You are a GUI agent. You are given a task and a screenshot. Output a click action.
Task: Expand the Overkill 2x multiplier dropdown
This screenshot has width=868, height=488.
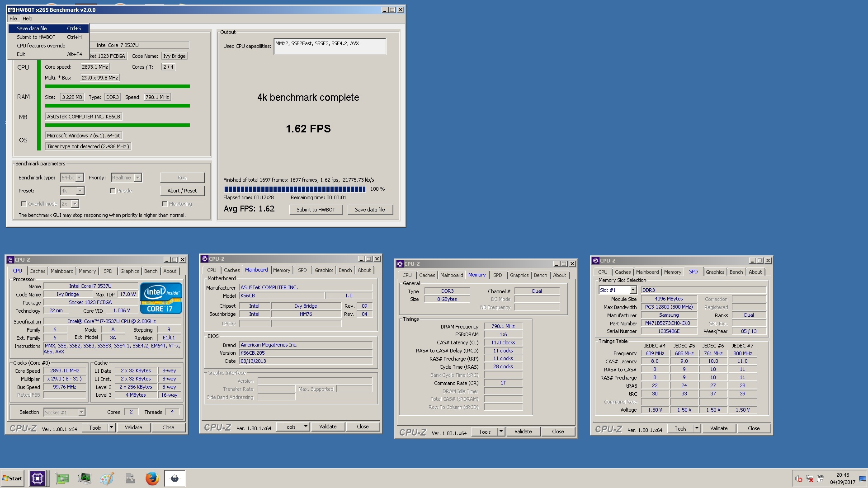(x=75, y=204)
